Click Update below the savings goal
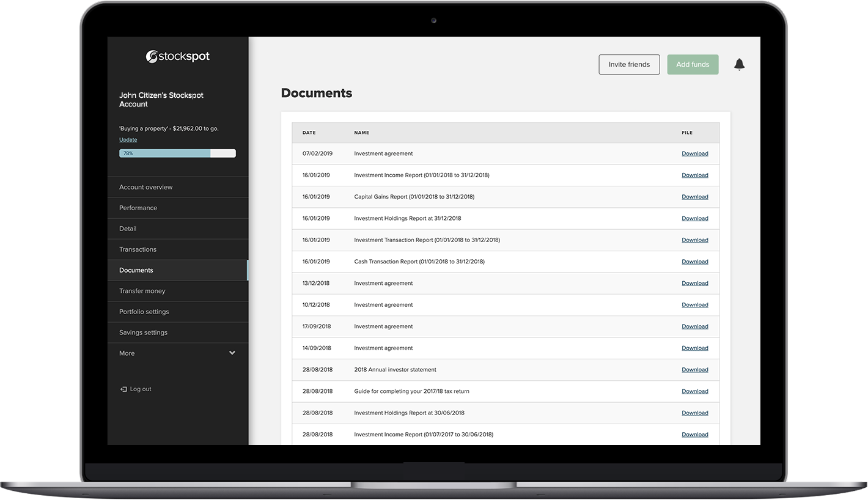868x500 pixels. tap(128, 139)
